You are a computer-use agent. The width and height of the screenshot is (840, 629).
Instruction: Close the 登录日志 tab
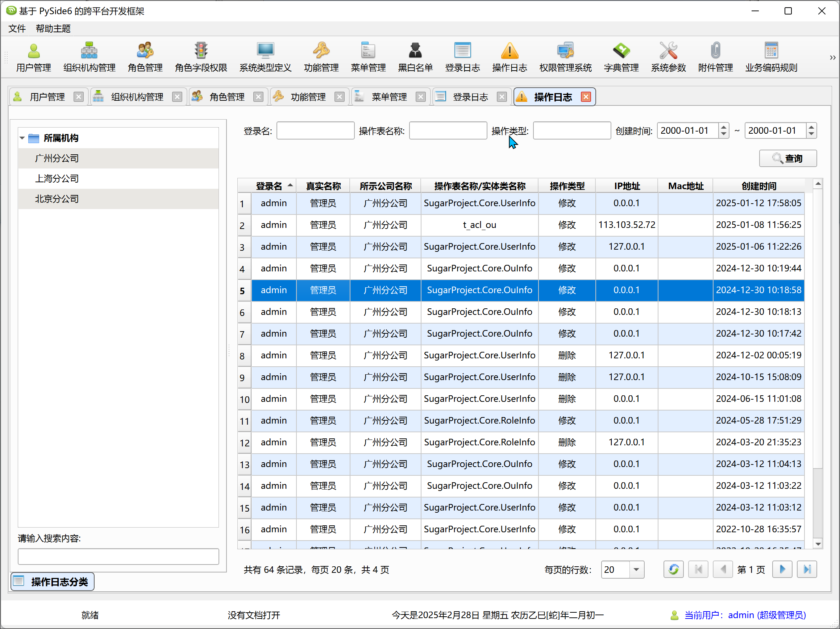click(502, 97)
